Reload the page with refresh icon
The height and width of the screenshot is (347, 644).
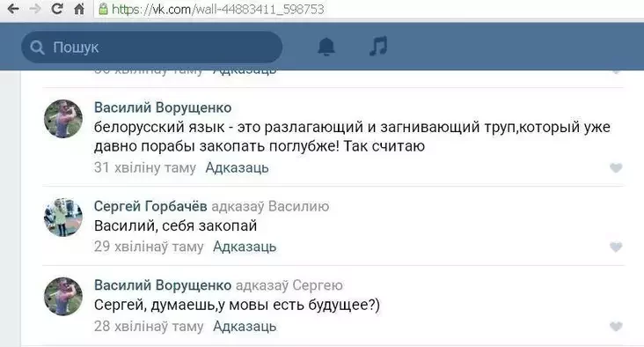[x=56, y=9]
